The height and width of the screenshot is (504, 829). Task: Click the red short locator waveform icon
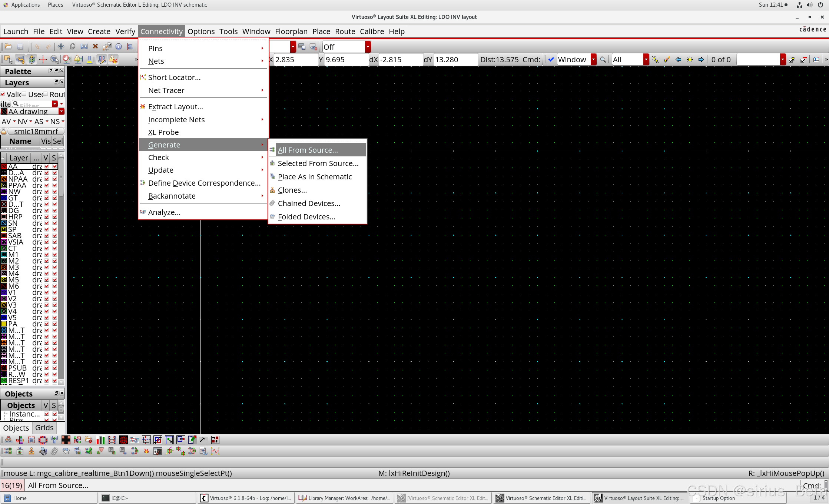215,451
